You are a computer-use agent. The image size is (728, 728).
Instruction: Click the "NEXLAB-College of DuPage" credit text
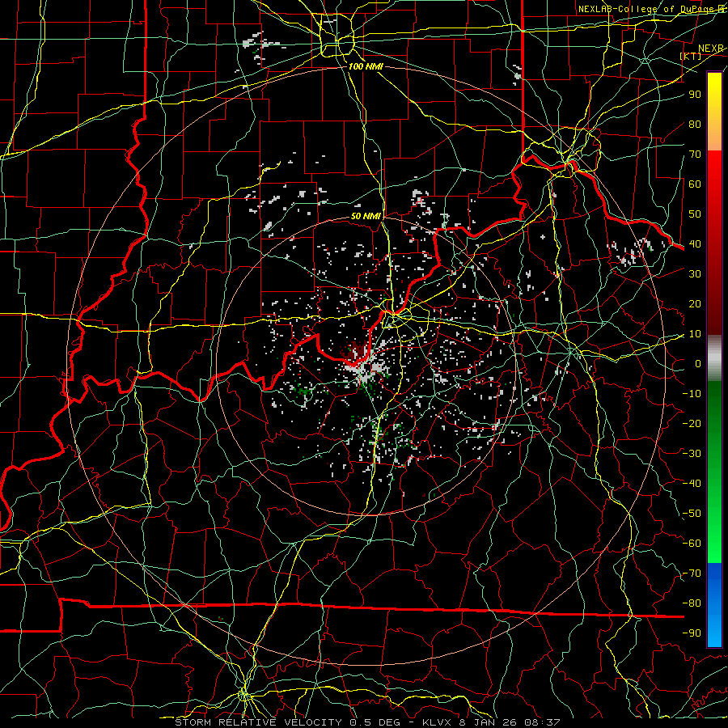[645, 9]
